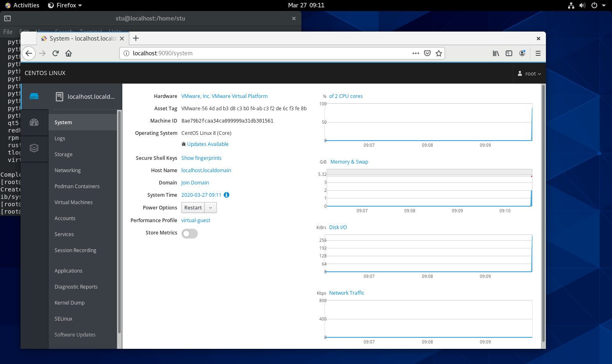612x364 pixels.
Task: Open the Firefox hamburger menu
Action: [x=538, y=53]
